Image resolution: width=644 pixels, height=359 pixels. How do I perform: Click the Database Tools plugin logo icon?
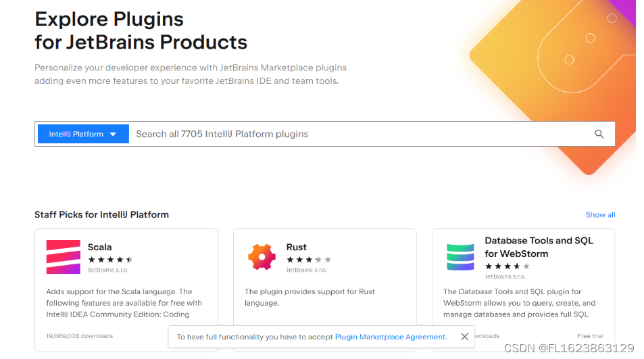(460, 257)
